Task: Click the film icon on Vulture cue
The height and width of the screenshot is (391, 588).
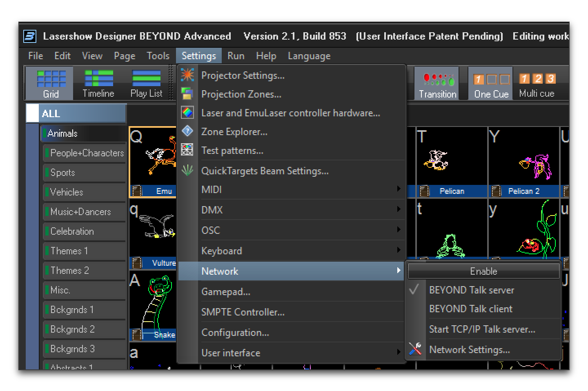Action: 137,263
